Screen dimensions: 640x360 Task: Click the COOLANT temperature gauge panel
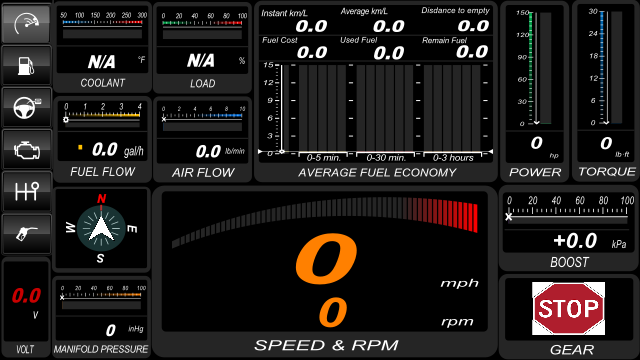coord(102,47)
